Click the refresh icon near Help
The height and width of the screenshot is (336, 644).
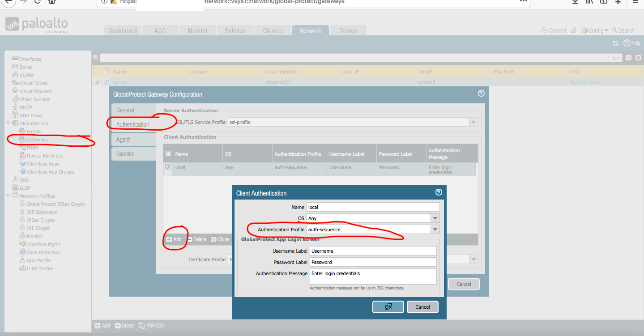coord(615,43)
